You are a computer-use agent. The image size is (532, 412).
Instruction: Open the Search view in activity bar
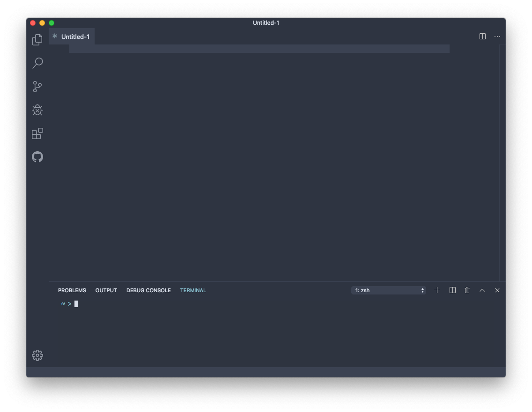point(37,63)
